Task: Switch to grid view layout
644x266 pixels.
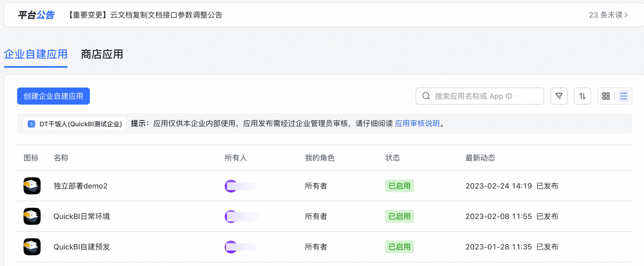Action: [606, 96]
